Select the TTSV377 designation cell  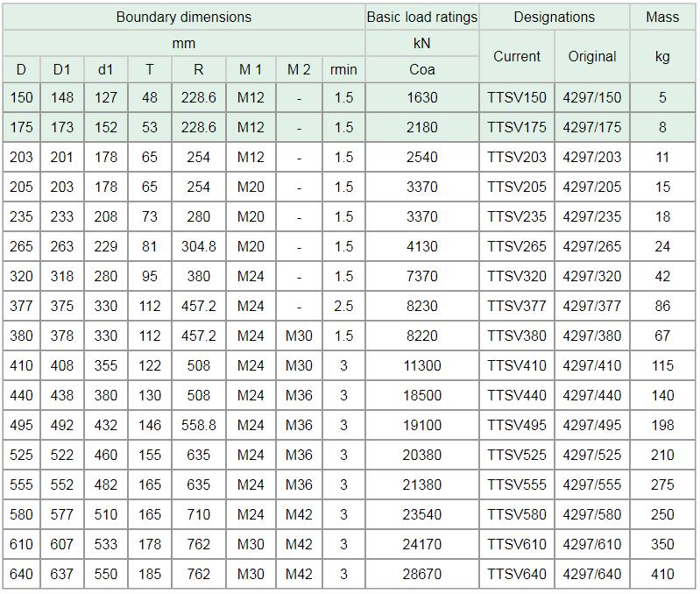[x=517, y=306]
